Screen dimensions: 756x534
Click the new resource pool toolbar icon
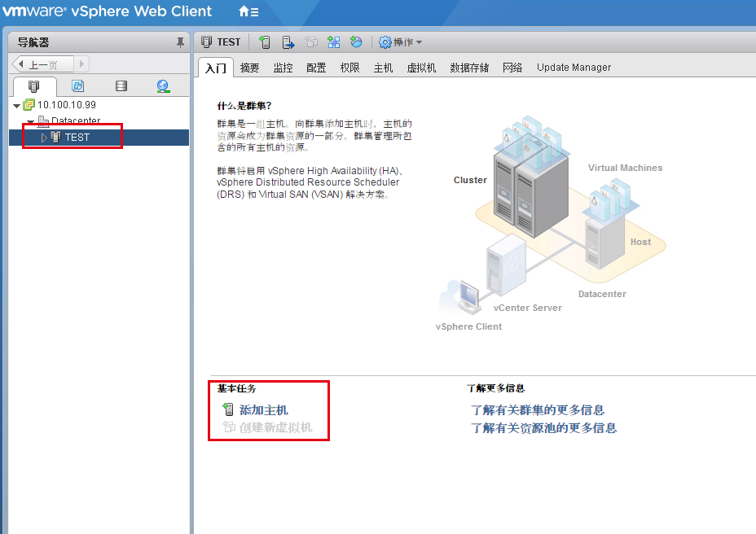[x=356, y=42]
